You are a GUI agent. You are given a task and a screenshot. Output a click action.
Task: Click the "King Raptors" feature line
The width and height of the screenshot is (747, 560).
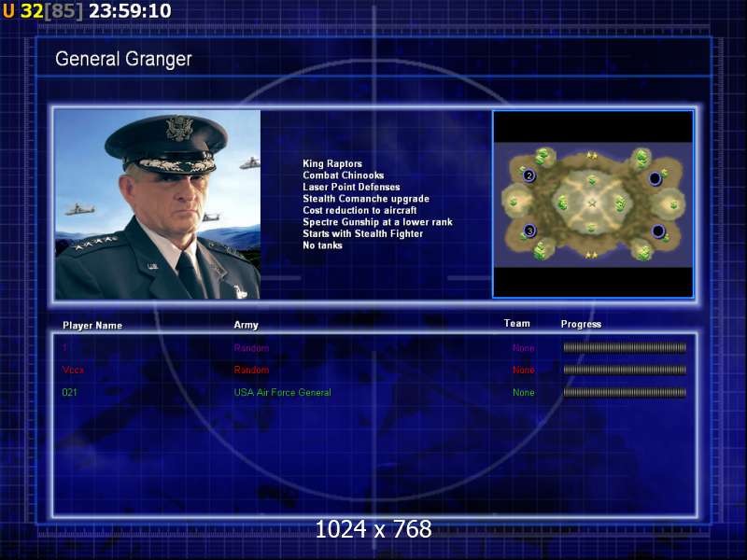(332, 164)
